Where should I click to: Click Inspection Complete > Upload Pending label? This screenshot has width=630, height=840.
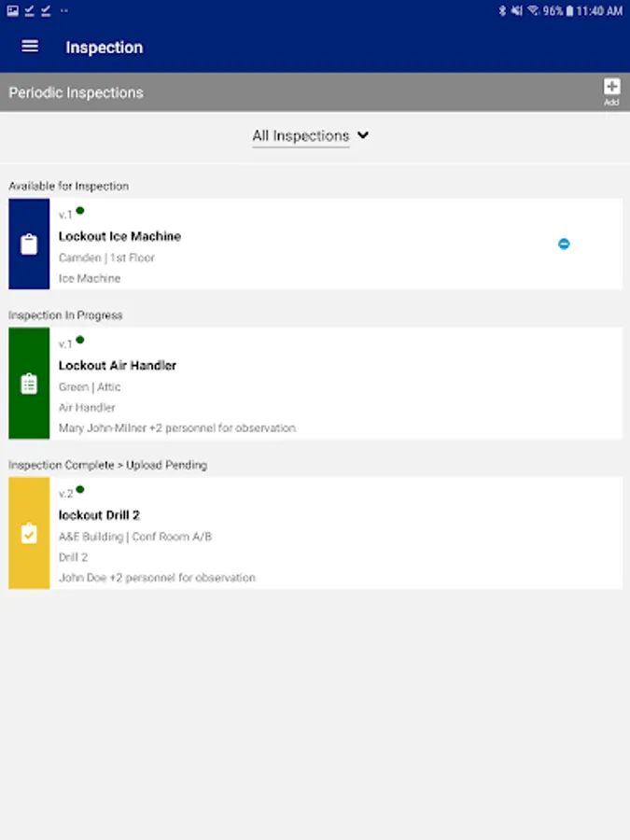click(x=107, y=465)
